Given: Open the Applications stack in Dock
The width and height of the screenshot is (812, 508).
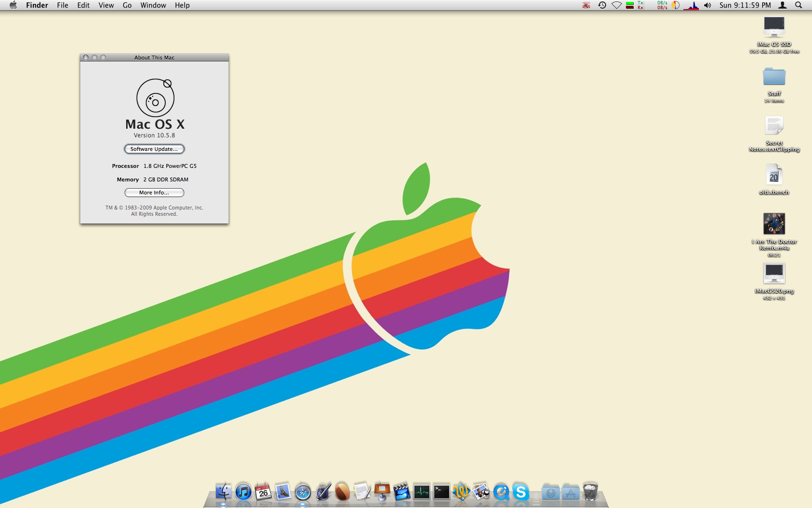Looking at the screenshot, I should click(x=570, y=492).
